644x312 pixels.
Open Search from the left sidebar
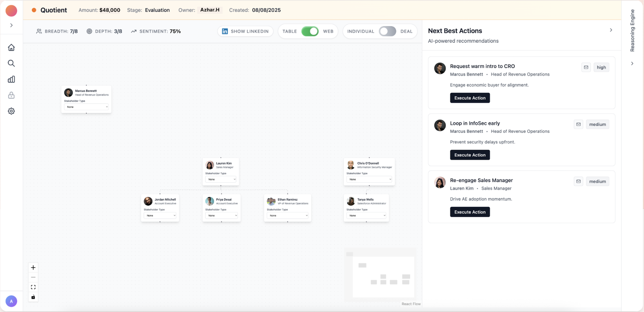[x=11, y=63]
